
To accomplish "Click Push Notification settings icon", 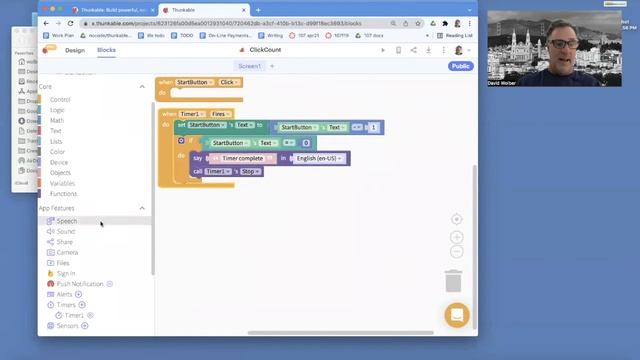I will point(110,284).
